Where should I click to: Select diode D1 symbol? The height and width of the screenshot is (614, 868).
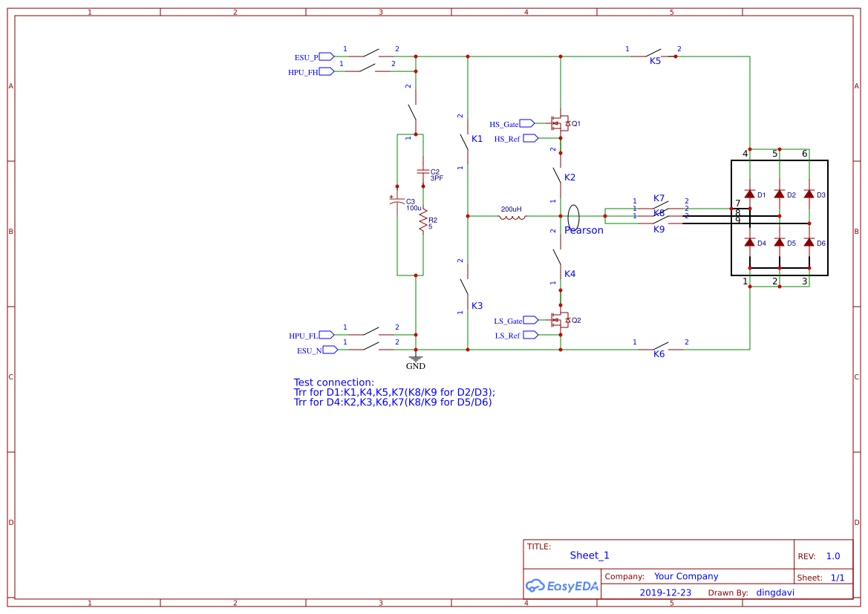(x=750, y=194)
